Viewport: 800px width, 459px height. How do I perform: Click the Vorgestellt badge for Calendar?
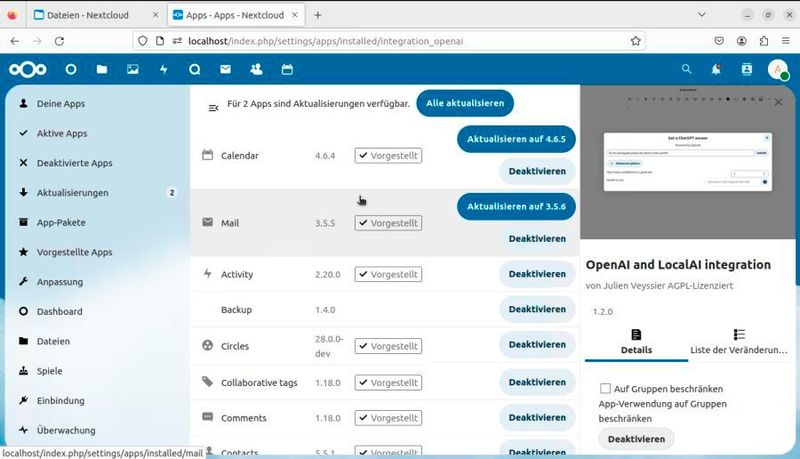click(x=388, y=156)
